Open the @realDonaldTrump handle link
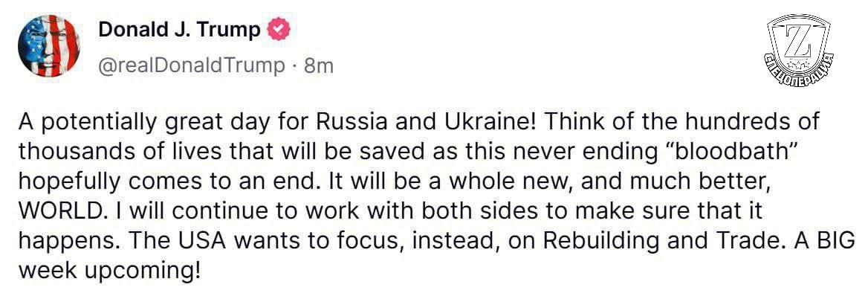The image size is (868, 299). pyautogui.click(x=192, y=65)
